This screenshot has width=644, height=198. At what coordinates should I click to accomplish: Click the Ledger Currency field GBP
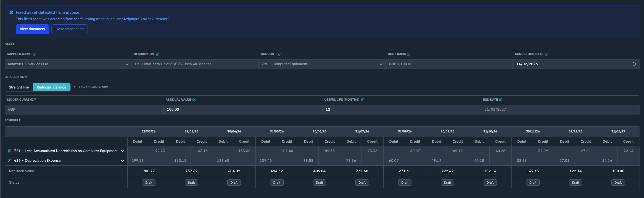[84, 110]
